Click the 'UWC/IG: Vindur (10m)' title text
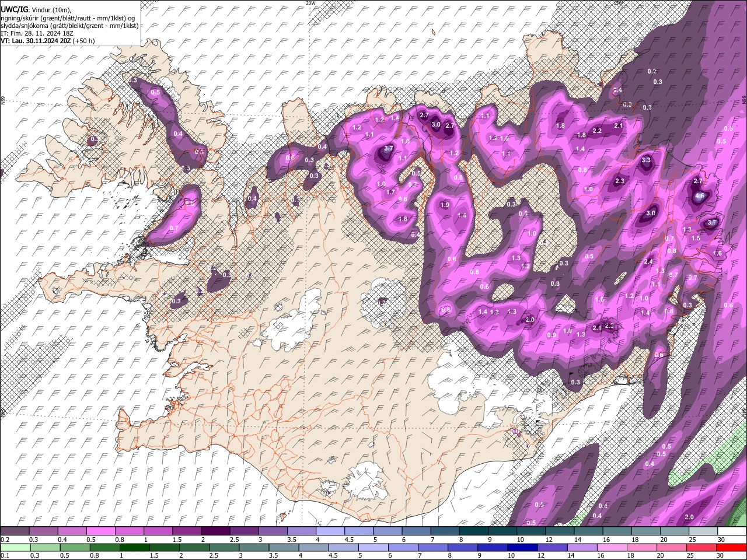Viewport: 747px width, 560px height. pyautogui.click(x=36, y=9)
